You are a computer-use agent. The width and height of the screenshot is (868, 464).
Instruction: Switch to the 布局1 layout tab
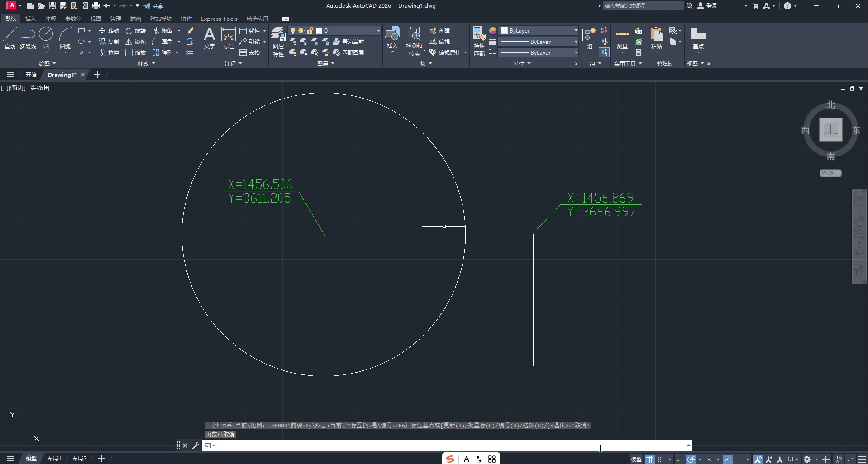click(x=54, y=459)
